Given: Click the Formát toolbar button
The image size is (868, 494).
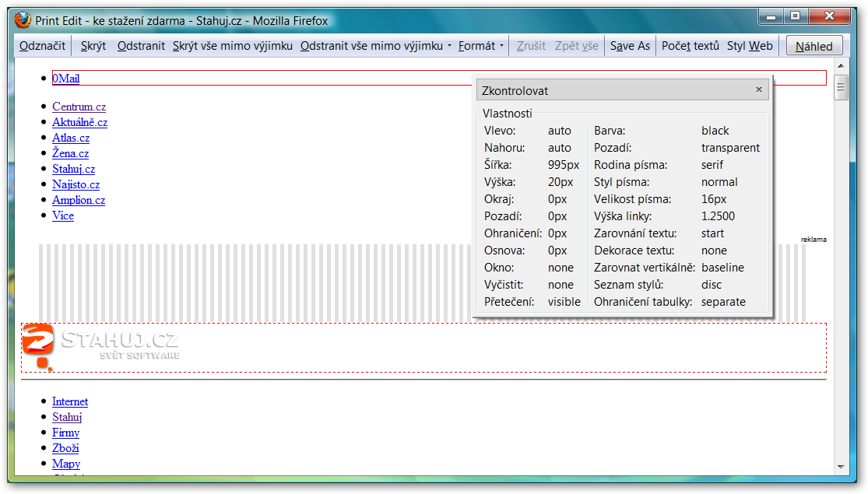Looking at the screenshot, I should 476,46.
